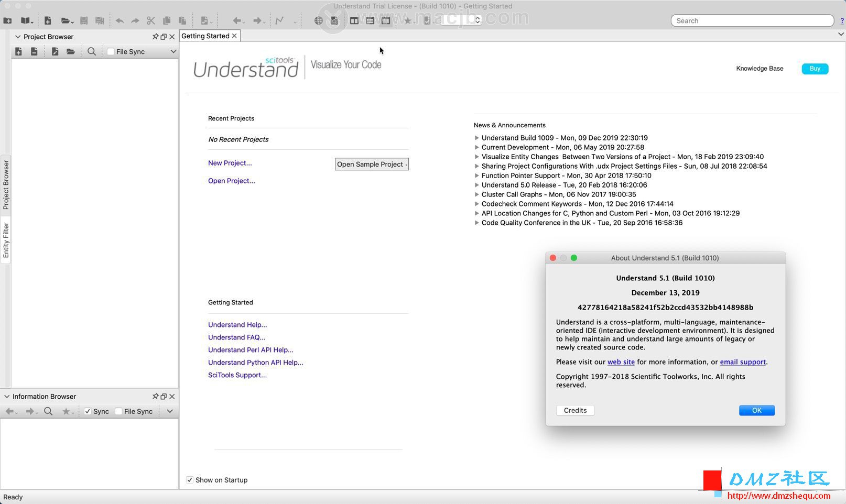Click Credits button in About dialog

(575, 410)
